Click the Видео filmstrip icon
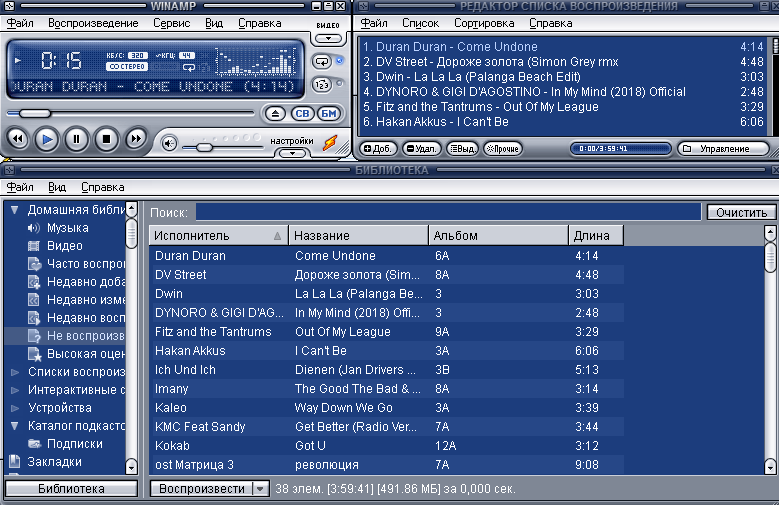 tap(33, 246)
